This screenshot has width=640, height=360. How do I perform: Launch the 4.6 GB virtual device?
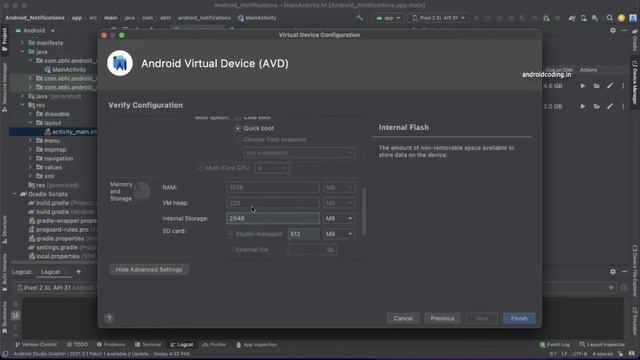(582, 86)
